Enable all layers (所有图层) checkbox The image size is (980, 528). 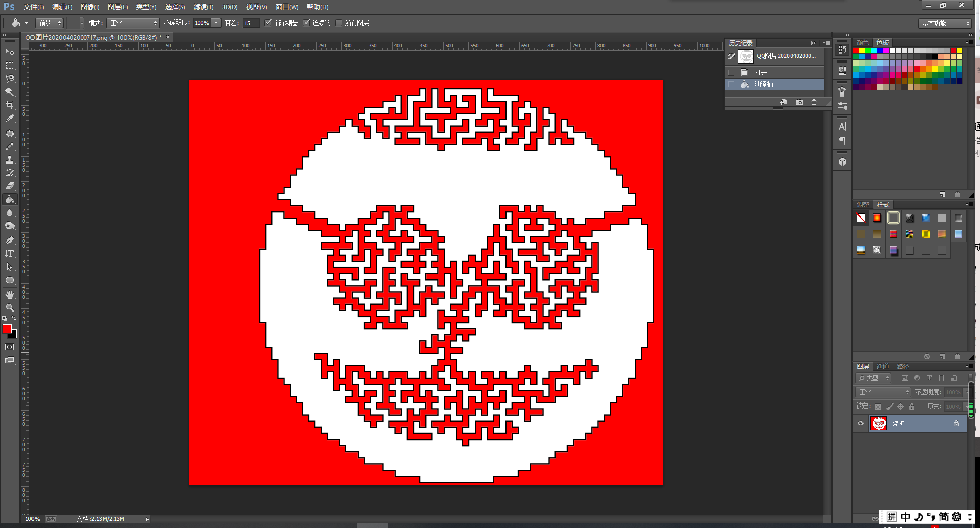[339, 23]
